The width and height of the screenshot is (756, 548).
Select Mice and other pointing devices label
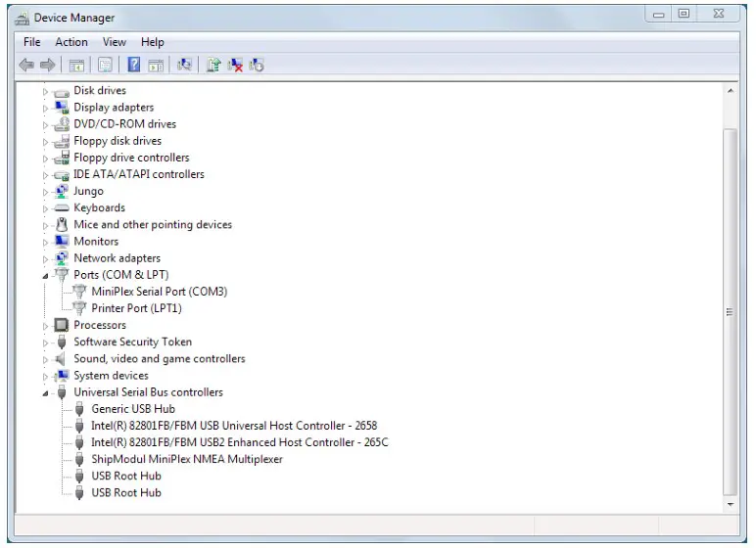point(153,225)
